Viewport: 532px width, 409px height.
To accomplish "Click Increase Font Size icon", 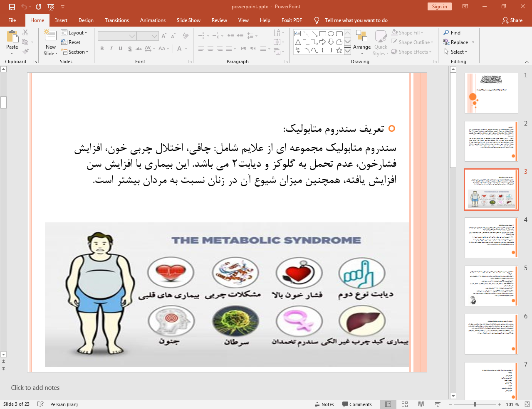I will point(164,36).
